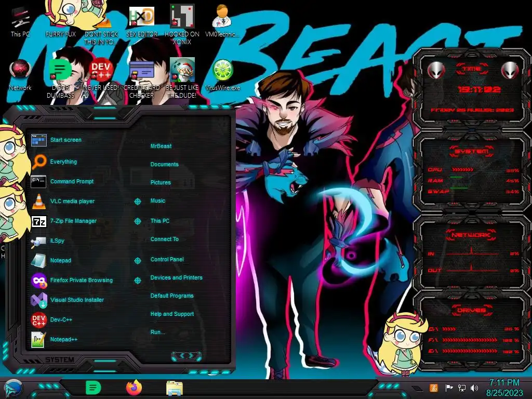This screenshot has height=399, width=532.
Task: Open Devices and Printers
Action: [176, 277]
